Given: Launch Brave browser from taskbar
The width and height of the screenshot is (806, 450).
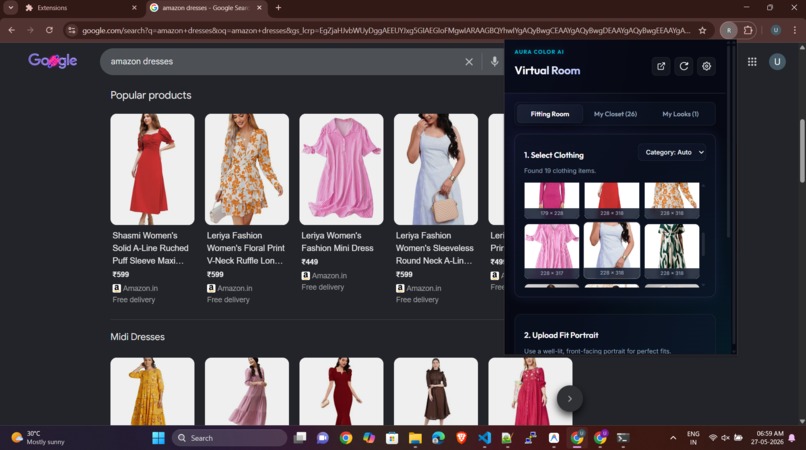Looking at the screenshot, I should 461,438.
